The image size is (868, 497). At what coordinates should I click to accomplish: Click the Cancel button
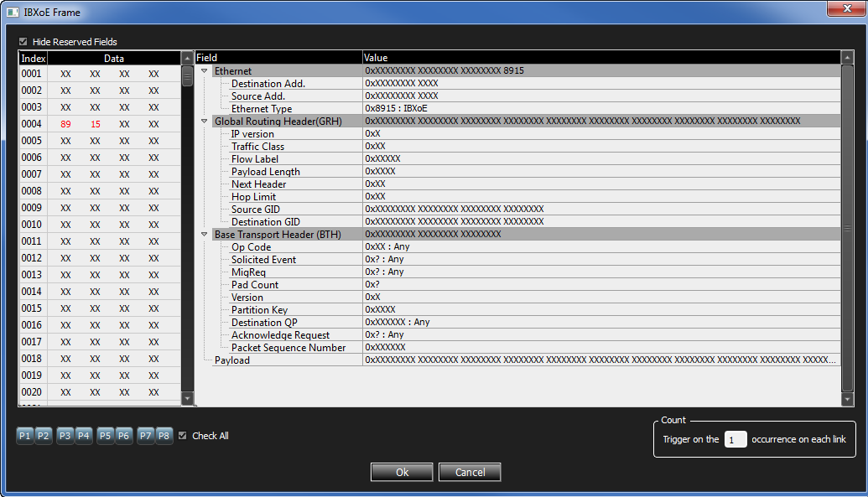point(470,472)
